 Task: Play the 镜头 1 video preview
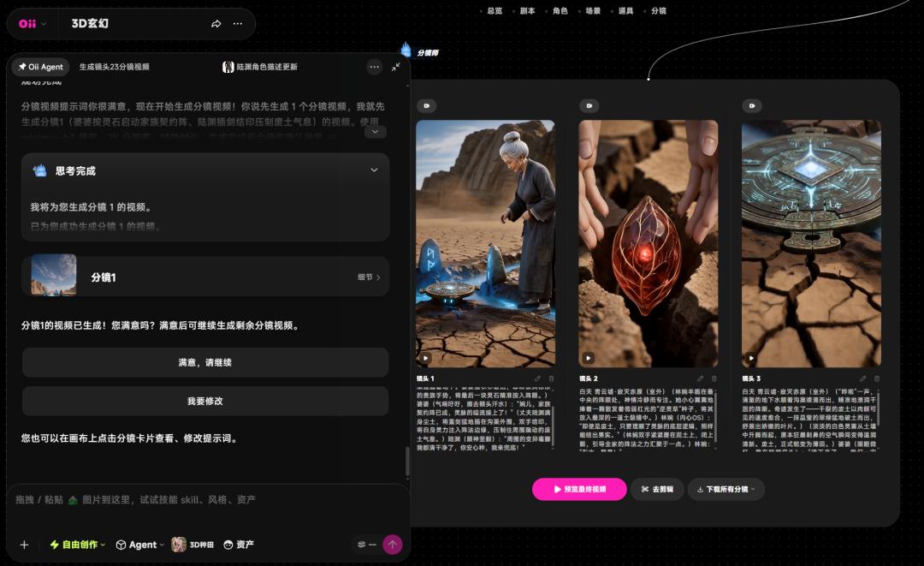pyautogui.click(x=425, y=358)
